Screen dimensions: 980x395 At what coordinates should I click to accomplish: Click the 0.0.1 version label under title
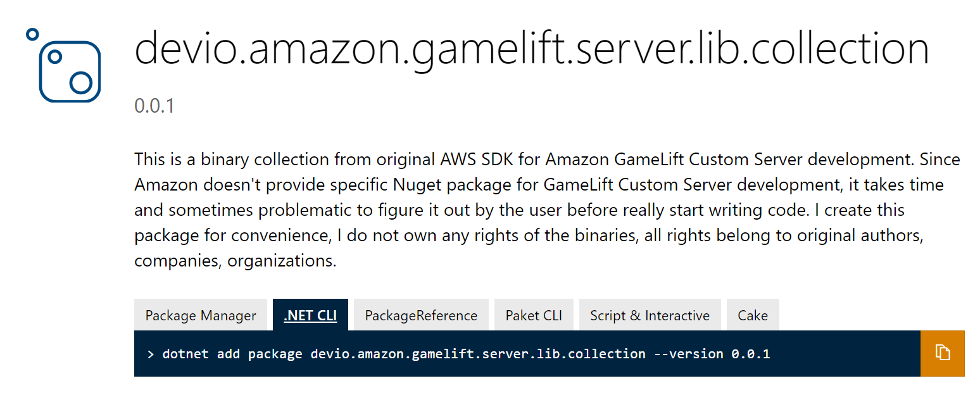(154, 106)
